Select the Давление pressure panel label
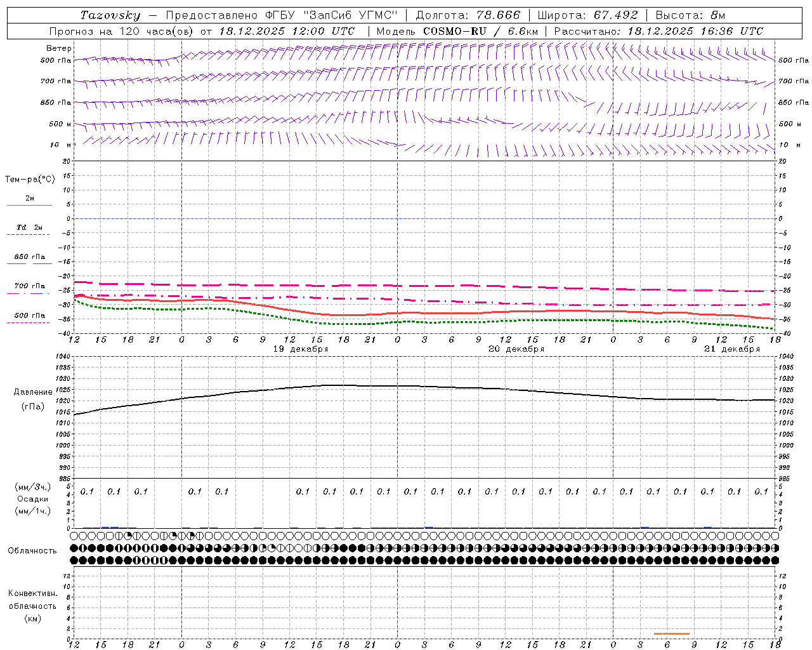 pos(33,392)
